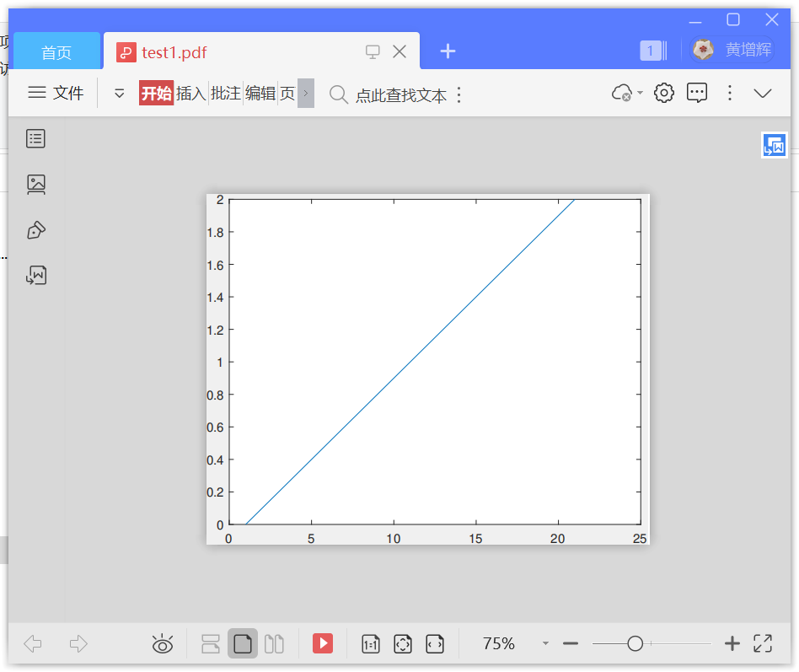This screenshot has height=672, width=799.
Task: Collapse the toolbar with the down chevron
Action: click(763, 93)
